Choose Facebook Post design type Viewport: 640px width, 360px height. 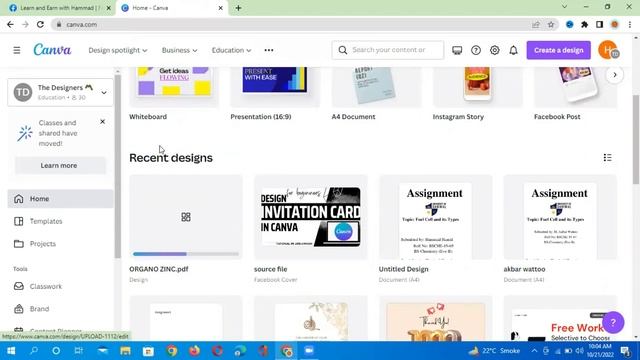click(576, 94)
